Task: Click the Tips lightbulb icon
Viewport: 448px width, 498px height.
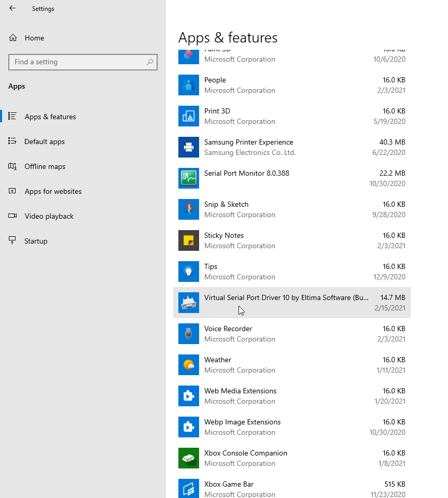Action: tap(189, 272)
